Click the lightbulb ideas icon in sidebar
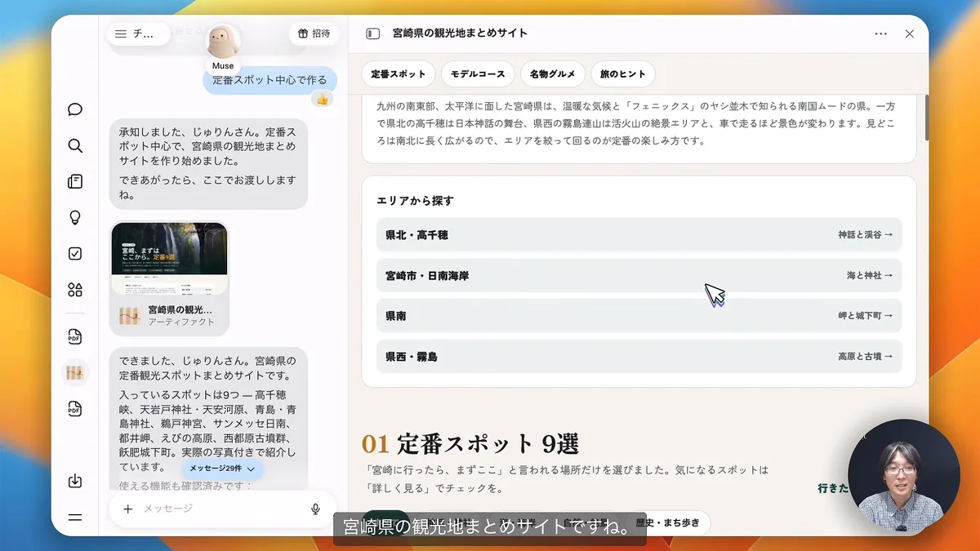The width and height of the screenshot is (980, 551). pos(75,218)
